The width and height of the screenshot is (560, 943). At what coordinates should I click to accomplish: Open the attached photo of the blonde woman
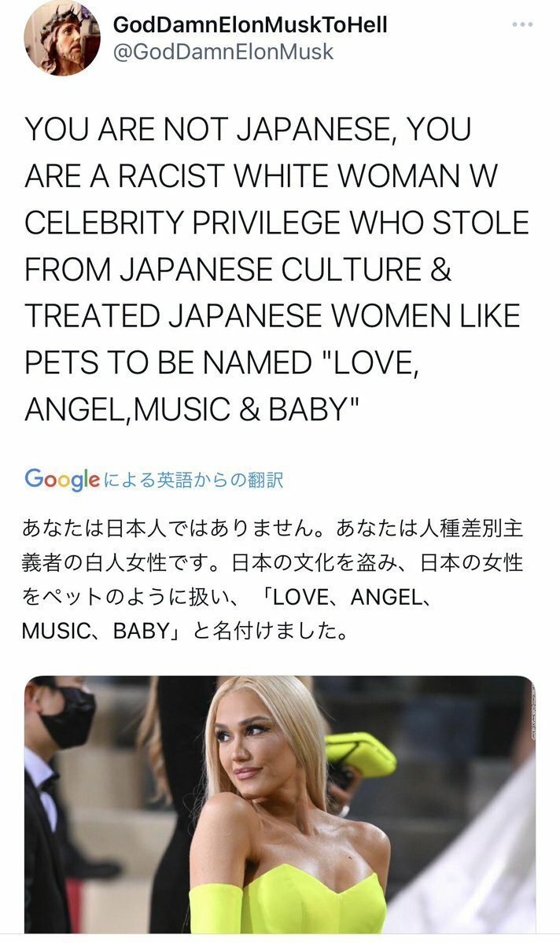point(280,804)
